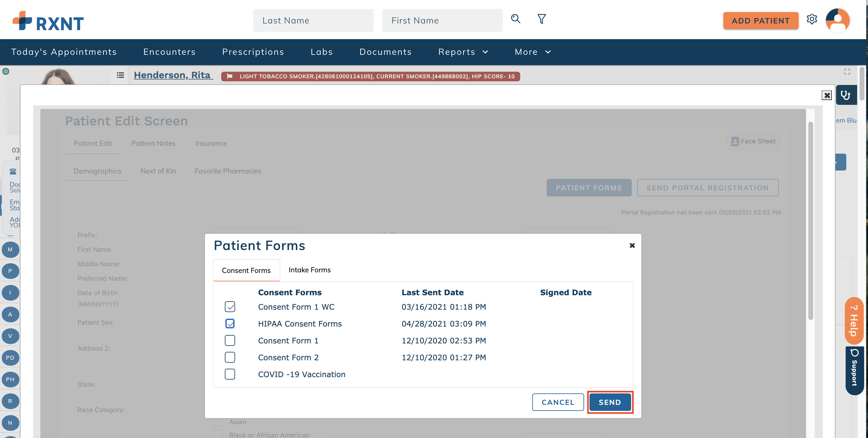Expand the Reports dropdown menu

coord(463,52)
